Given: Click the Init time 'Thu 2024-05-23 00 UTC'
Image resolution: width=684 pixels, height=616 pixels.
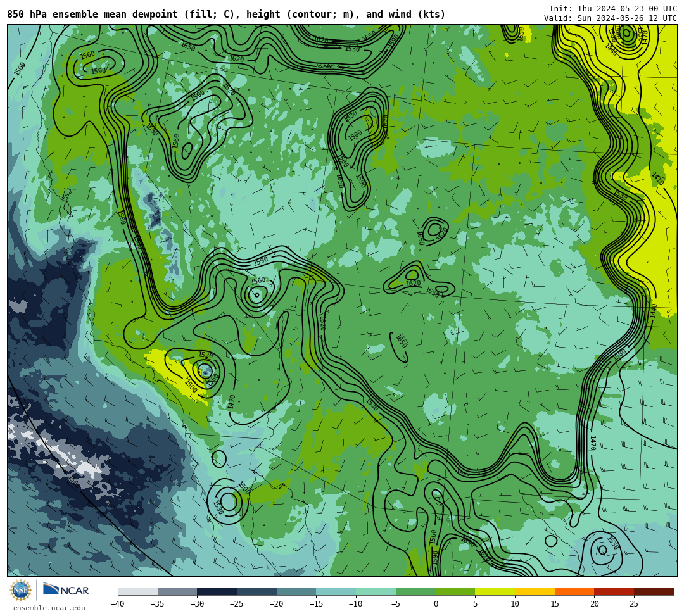Looking at the screenshot, I should pyautogui.click(x=627, y=9).
